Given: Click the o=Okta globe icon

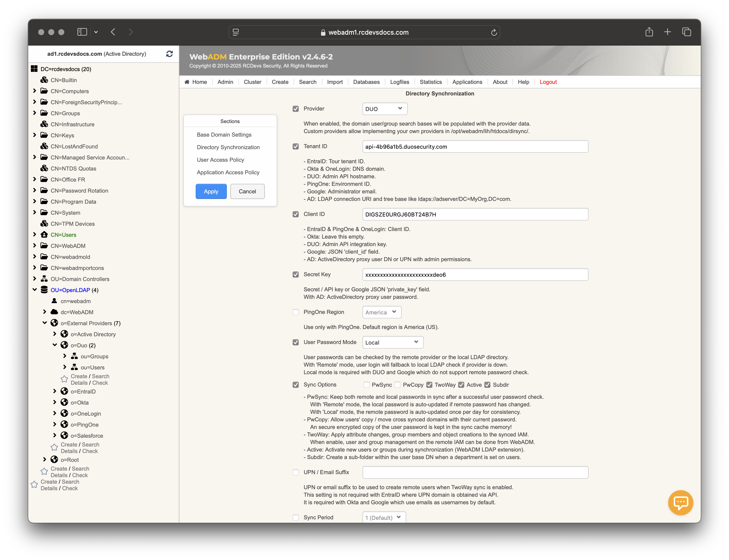Looking at the screenshot, I should (x=64, y=402).
